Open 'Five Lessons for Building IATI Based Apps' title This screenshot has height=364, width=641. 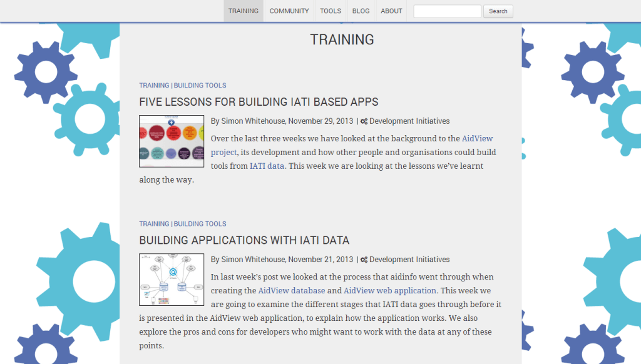click(259, 102)
